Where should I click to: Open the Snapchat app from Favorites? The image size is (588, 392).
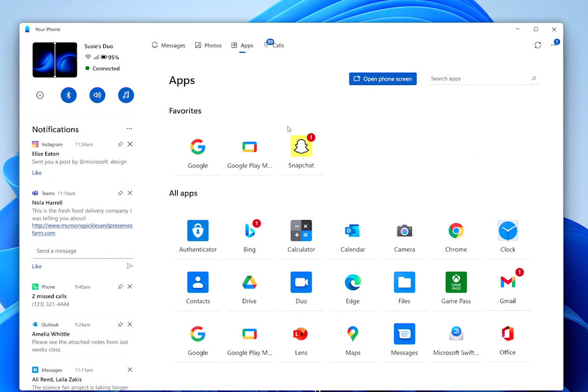pos(301,146)
